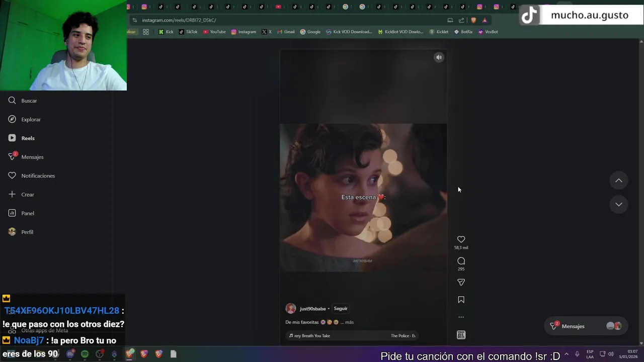Share the reel with the paper plane icon
This screenshot has width=644, height=362.
point(461,282)
